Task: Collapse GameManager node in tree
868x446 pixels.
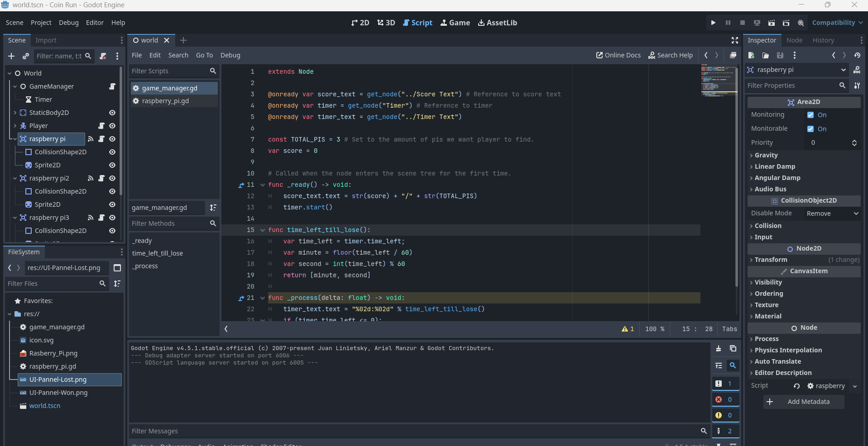Action: 15,86
